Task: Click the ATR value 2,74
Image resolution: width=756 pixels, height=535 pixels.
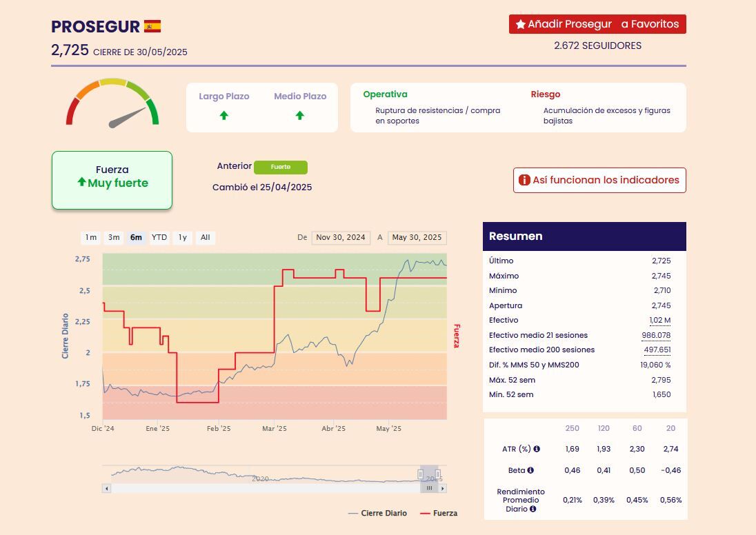Action: pos(670,449)
